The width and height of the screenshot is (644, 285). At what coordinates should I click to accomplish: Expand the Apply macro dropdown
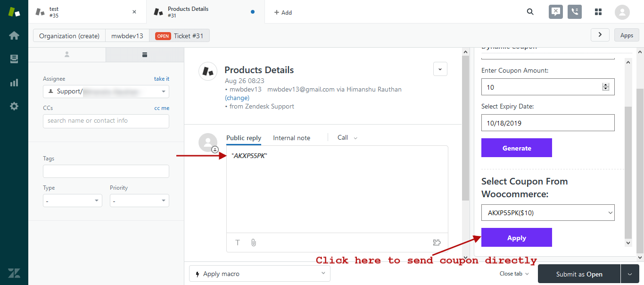(259, 274)
